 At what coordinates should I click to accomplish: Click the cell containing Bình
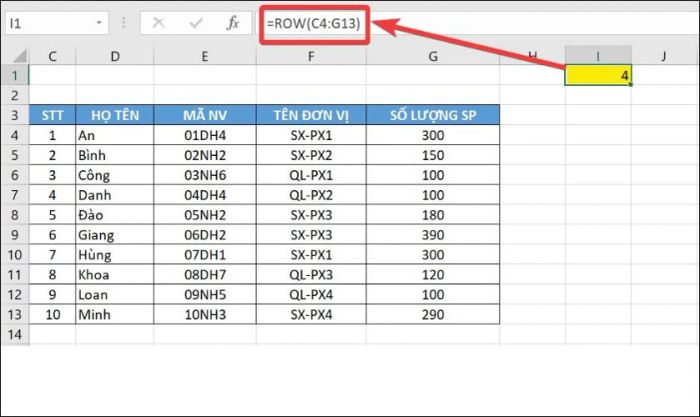[x=115, y=155]
